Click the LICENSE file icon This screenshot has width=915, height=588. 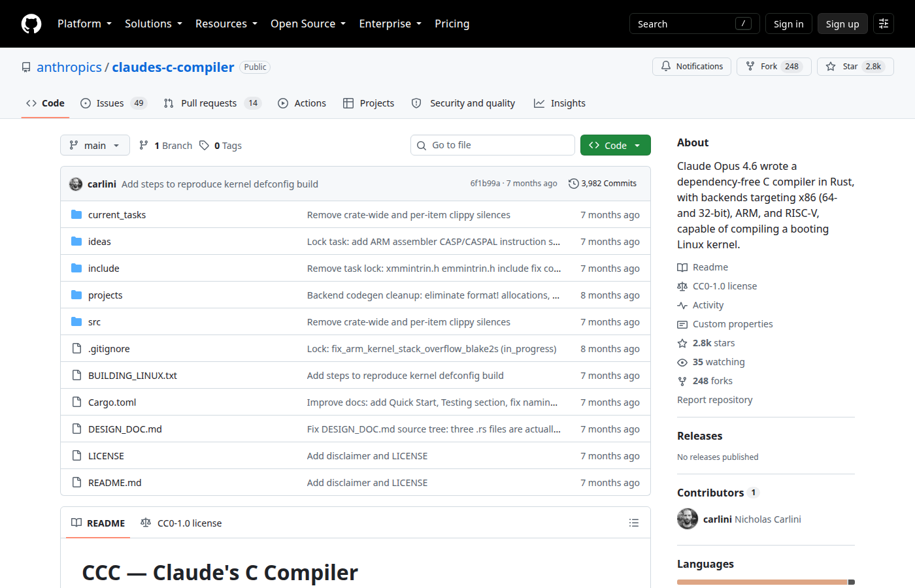point(76,455)
